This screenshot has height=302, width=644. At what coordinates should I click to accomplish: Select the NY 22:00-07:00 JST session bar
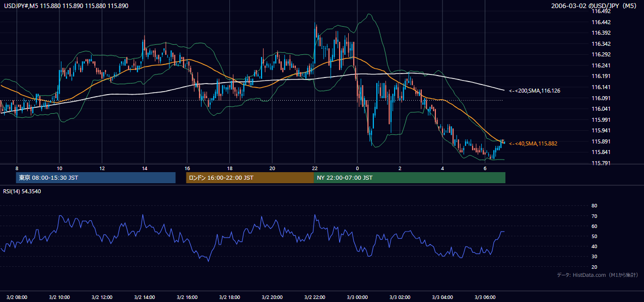pyautogui.click(x=410, y=178)
